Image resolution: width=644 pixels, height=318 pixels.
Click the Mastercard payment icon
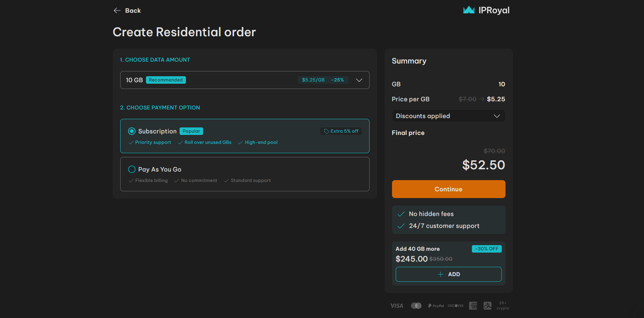pyautogui.click(x=416, y=306)
